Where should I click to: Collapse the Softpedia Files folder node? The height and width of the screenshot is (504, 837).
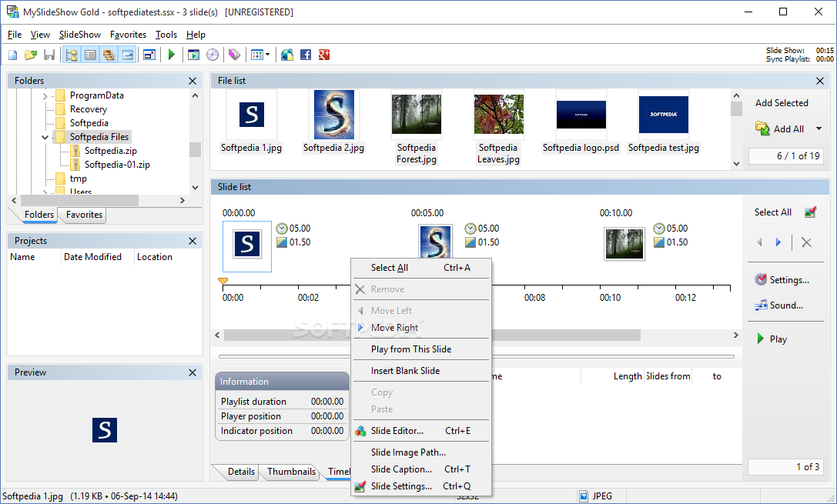click(x=45, y=138)
